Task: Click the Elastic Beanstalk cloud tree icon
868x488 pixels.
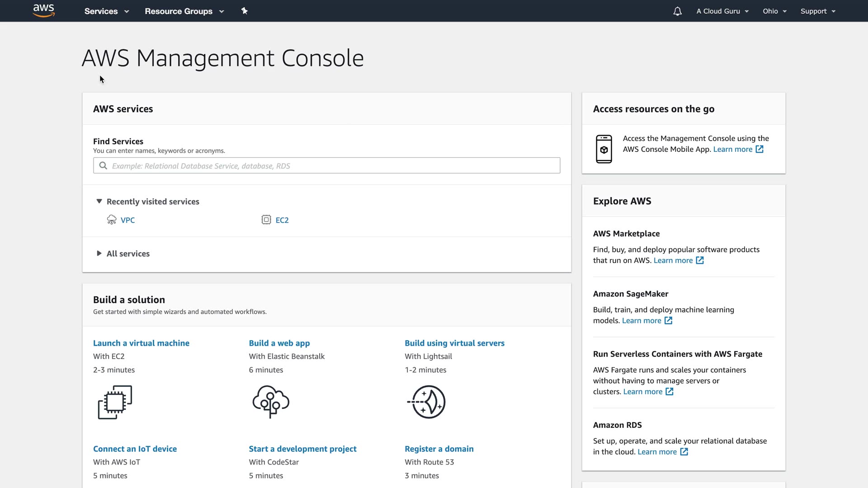Action: point(271,401)
